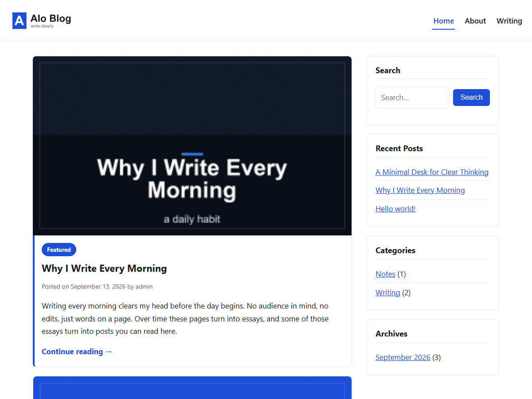This screenshot has width=532, height=399.
Task: Open recent post 'A Minimal Desk for Clear Thinking'
Action: (432, 172)
